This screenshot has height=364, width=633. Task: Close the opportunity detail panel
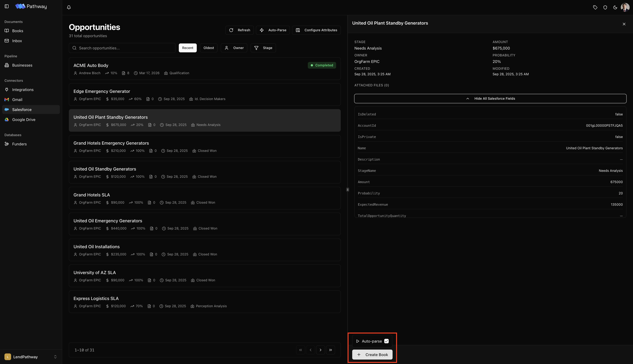pyautogui.click(x=624, y=24)
